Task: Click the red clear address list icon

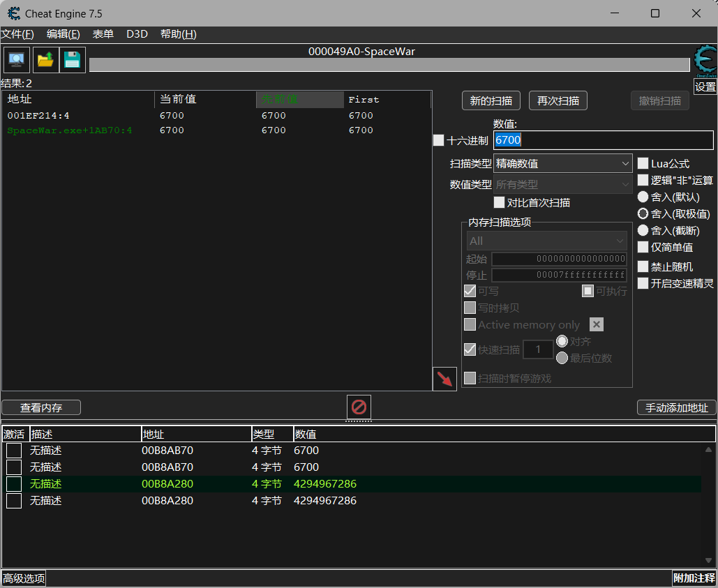Action: 359,407
